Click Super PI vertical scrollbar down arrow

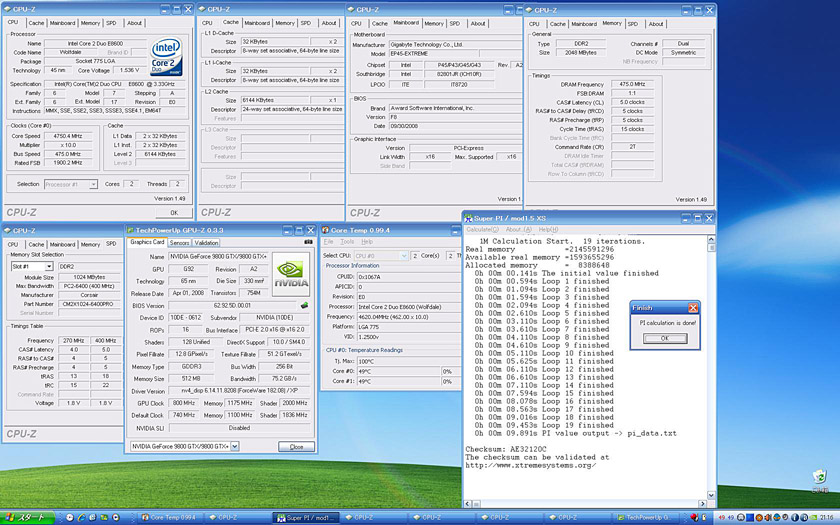click(x=711, y=495)
